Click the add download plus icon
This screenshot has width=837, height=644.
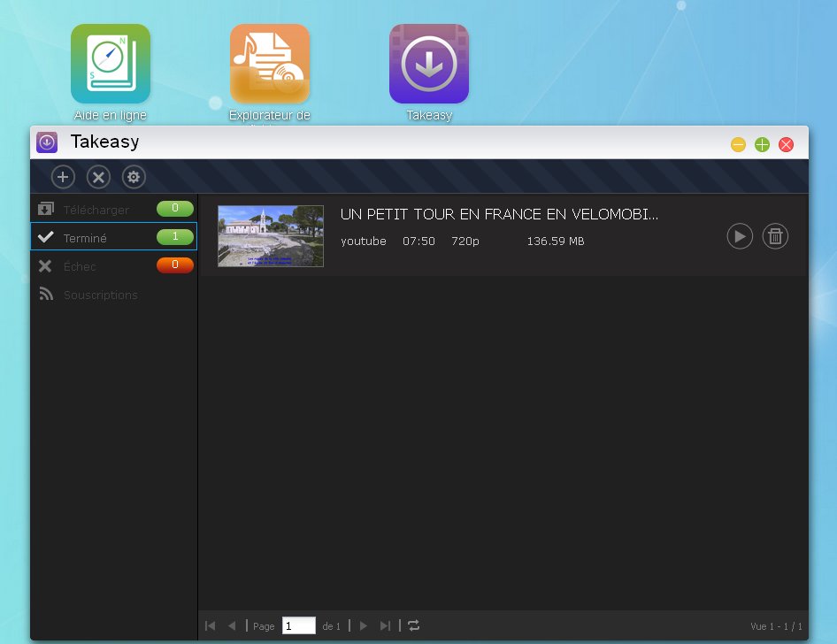[x=63, y=177]
